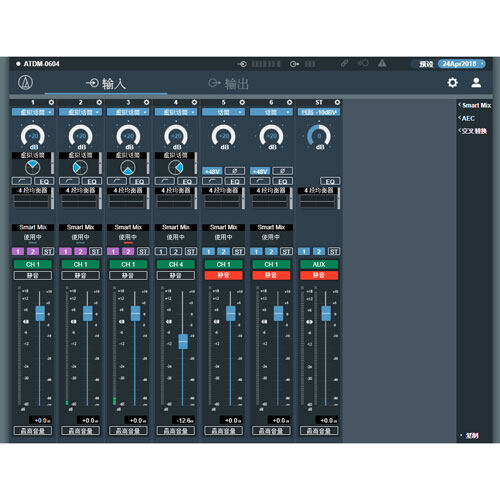Click the warning triangle icon in top bar

(x=382, y=63)
